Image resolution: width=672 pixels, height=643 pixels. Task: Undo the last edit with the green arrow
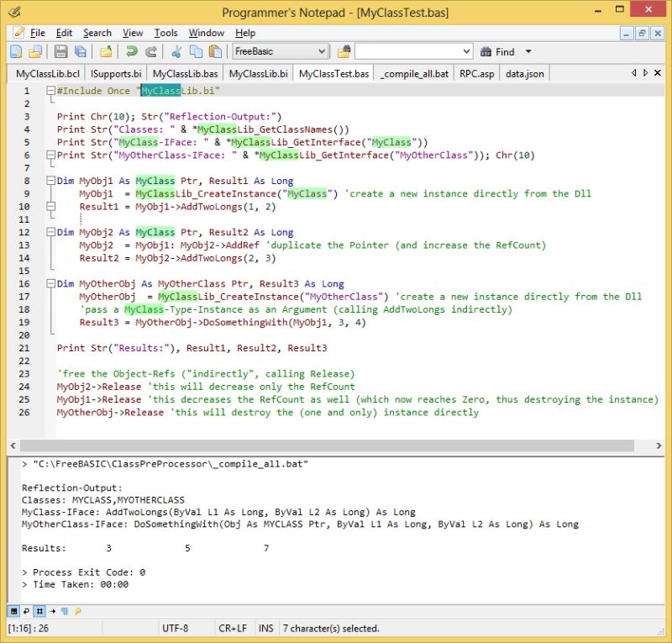point(131,51)
